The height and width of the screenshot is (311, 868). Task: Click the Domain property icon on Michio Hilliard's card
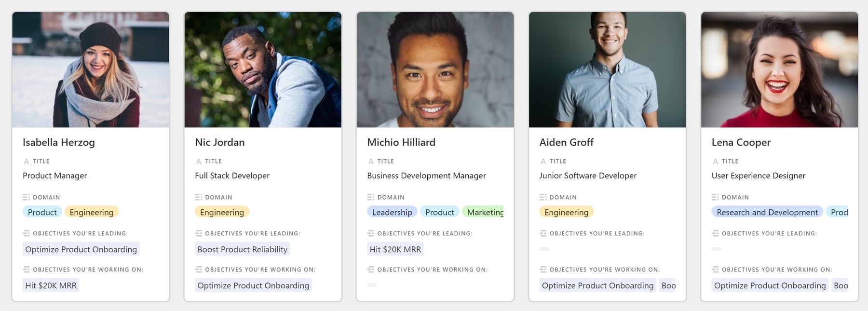point(371,197)
